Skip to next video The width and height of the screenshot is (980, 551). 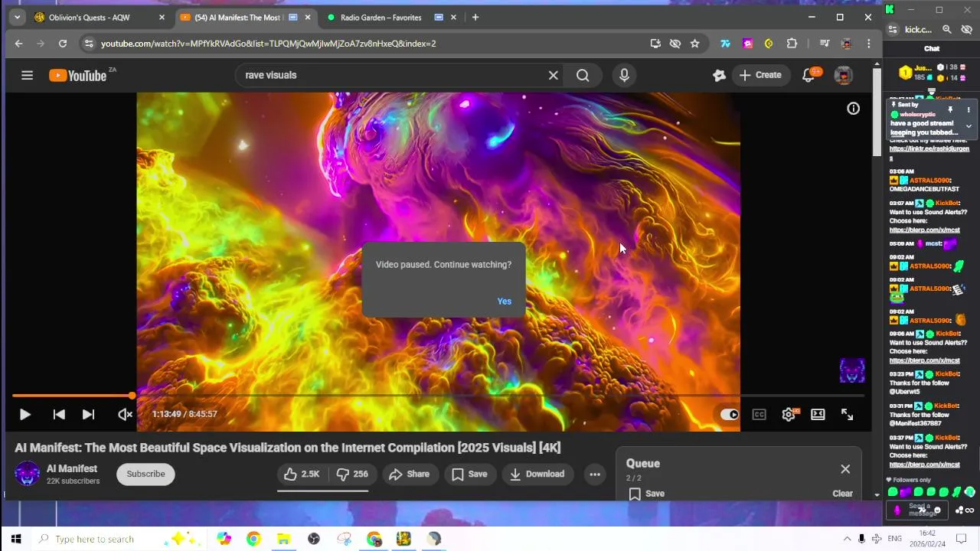click(x=88, y=414)
